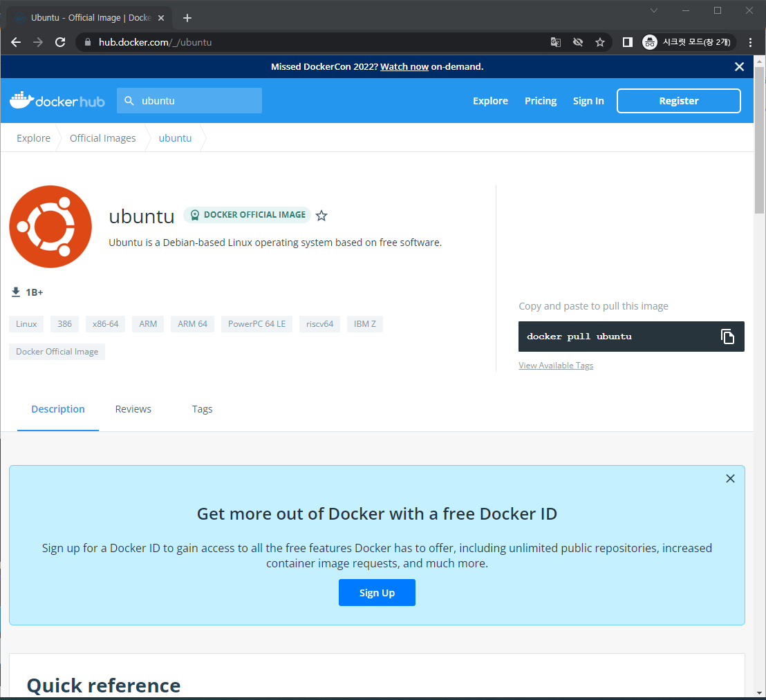Close the free Docker ID promo box
This screenshot has width=766, height=700.
click(730, 478)
